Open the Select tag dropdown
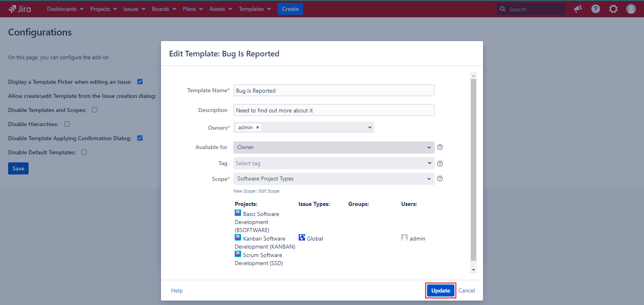The height and width of the screenshot is (305, 644). (x=334, y=163)
